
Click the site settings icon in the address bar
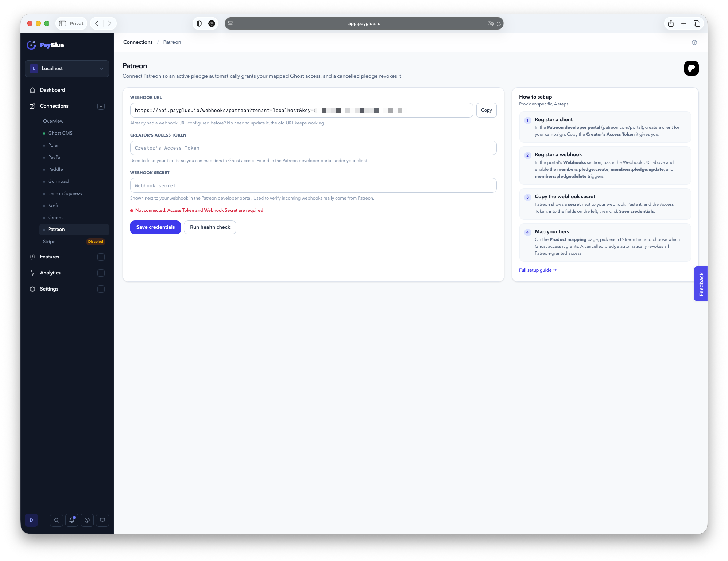tap(231, 23)
